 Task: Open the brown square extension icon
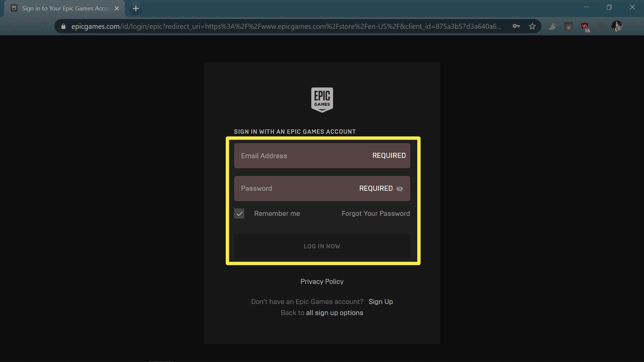tap(569, 26)
